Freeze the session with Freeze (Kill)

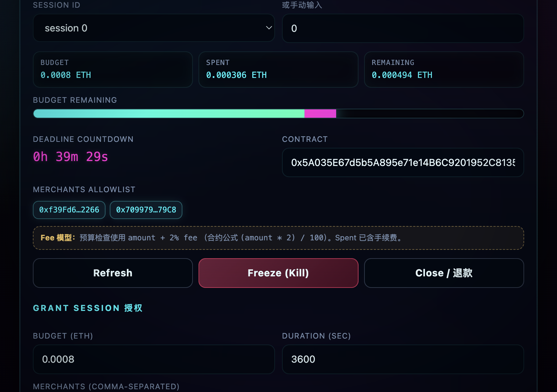278,273
